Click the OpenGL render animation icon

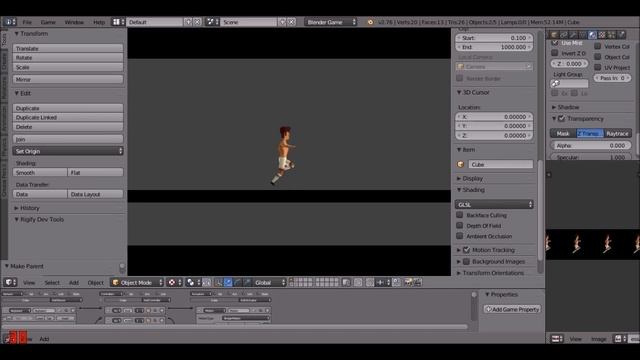point(417,282)
